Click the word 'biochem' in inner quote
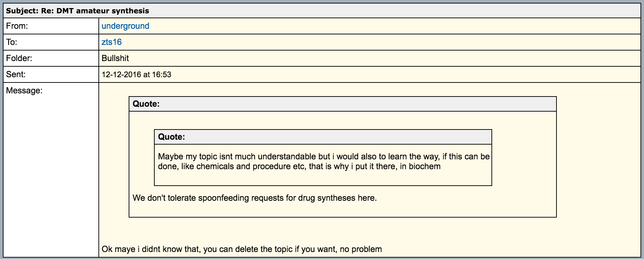This screenshot has width=644, height=259. [424, 166]
